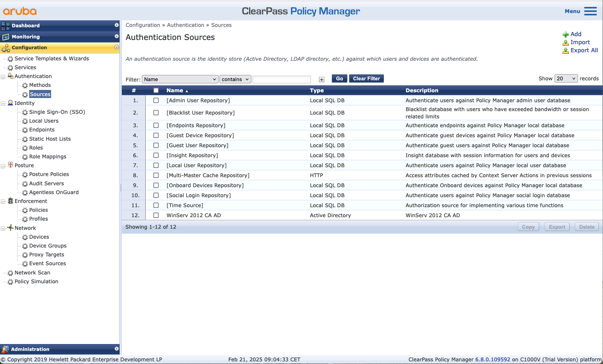Click the Authentication breadcrumb
This screenshot has width=603, height=364.
point(186,25)
